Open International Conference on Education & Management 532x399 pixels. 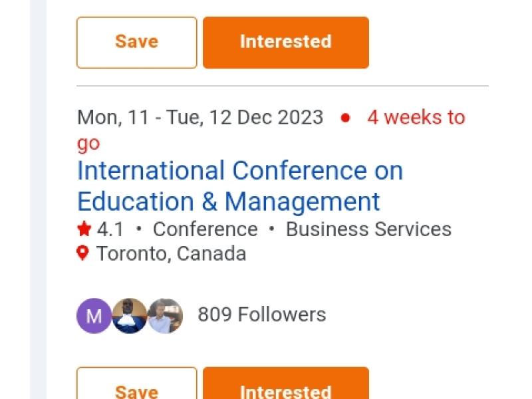pos(239,186)
